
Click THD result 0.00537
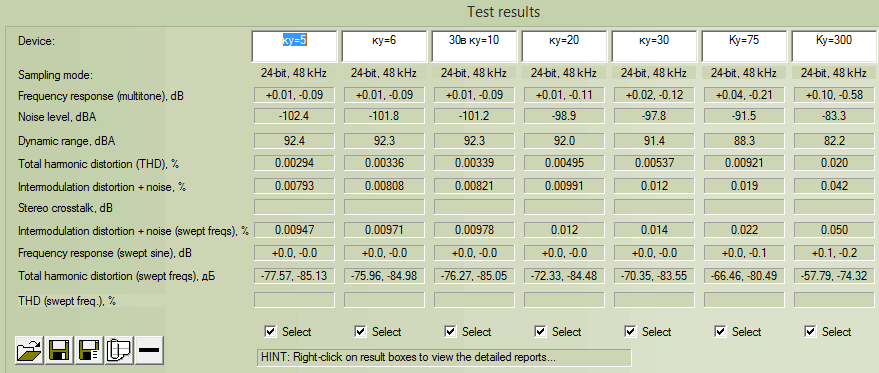654,163
